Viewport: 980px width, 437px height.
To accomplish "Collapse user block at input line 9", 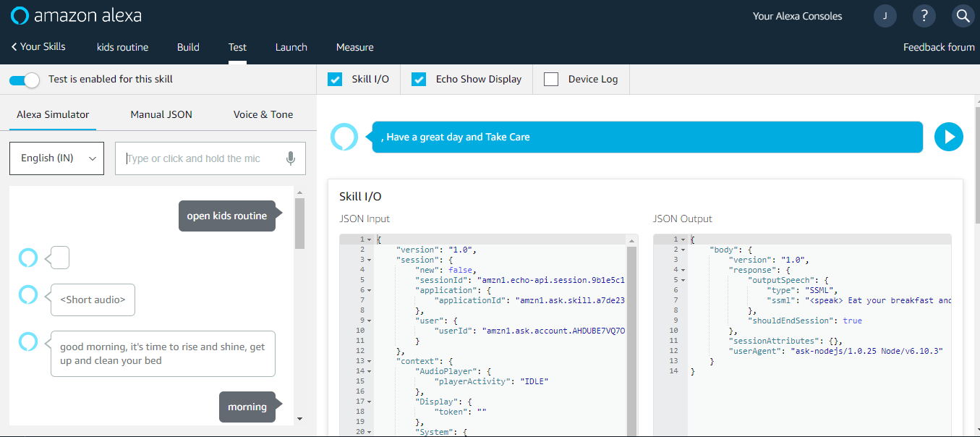I will [370, 321].
